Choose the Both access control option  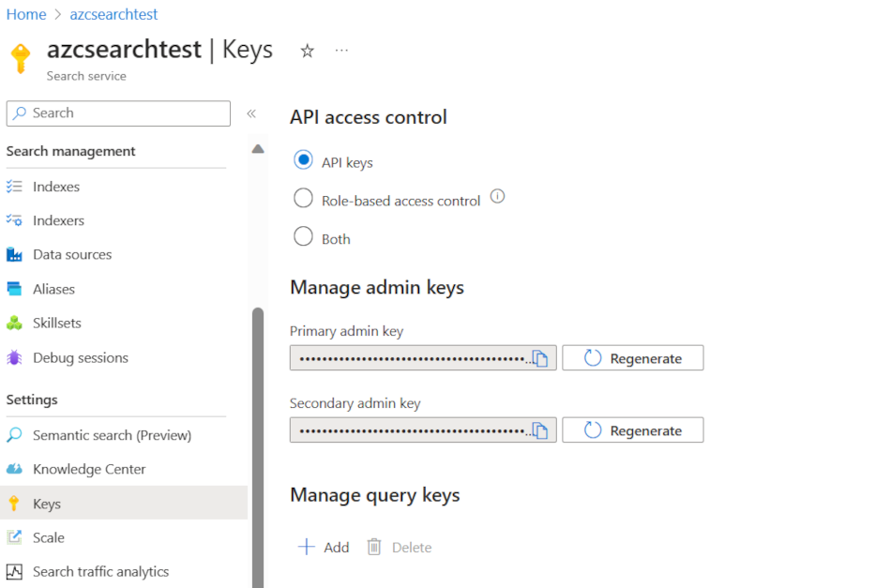(304, 236)
